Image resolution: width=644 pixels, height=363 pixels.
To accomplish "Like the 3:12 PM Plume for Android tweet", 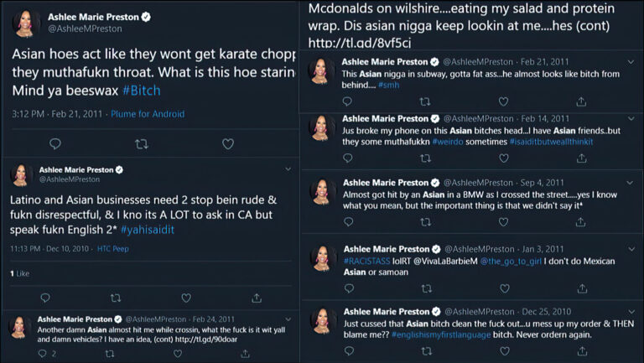I will [x=227, y=143].
